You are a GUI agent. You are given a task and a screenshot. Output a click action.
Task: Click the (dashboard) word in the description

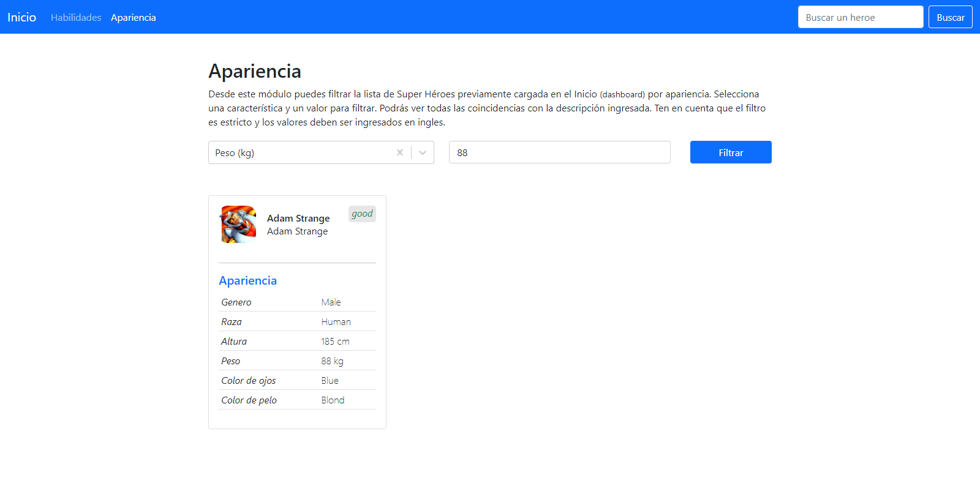(x=622, y=95)
